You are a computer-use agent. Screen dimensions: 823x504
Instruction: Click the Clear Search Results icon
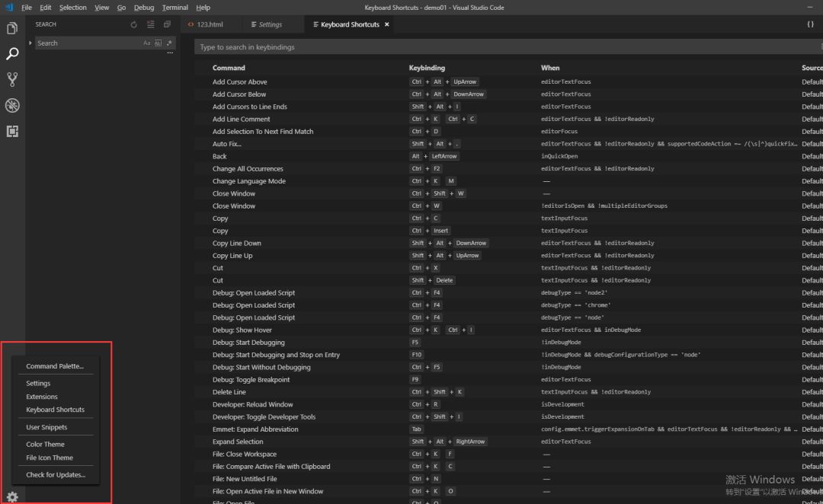coord(150,24)
